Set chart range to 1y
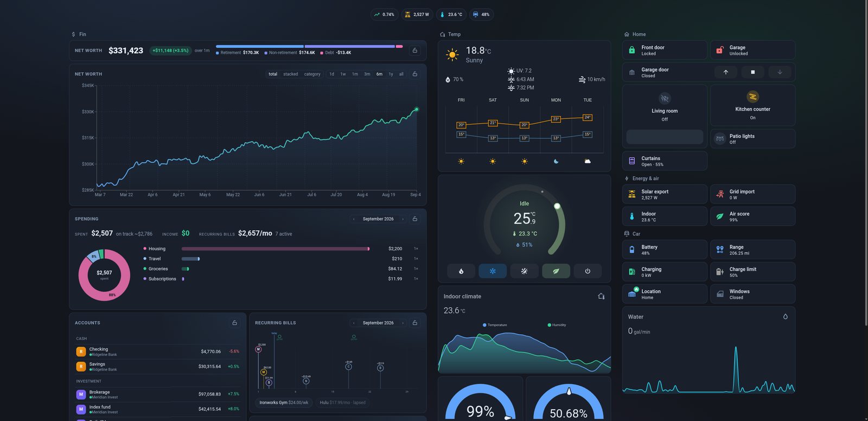This screenshot has height=421, width=868. (x=391, y=74)
